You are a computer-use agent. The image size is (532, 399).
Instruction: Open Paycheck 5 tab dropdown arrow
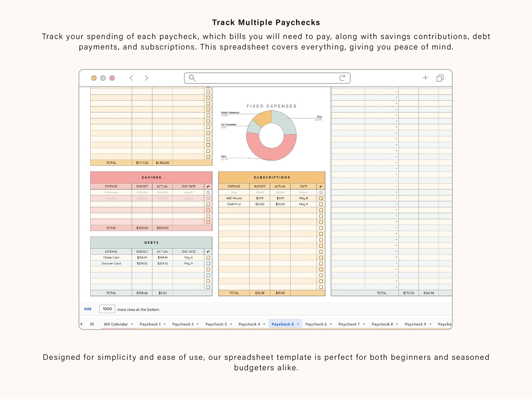coord(298,324)
